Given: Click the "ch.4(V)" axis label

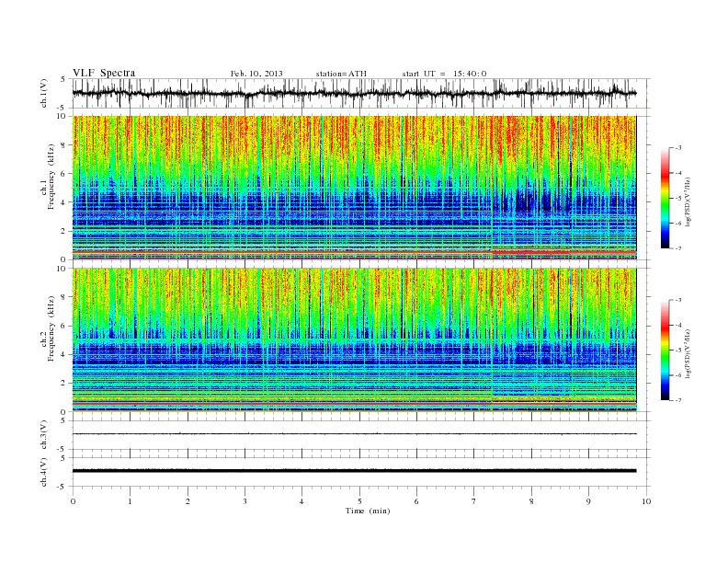Looking at the screenshot, I should [44, 472].
